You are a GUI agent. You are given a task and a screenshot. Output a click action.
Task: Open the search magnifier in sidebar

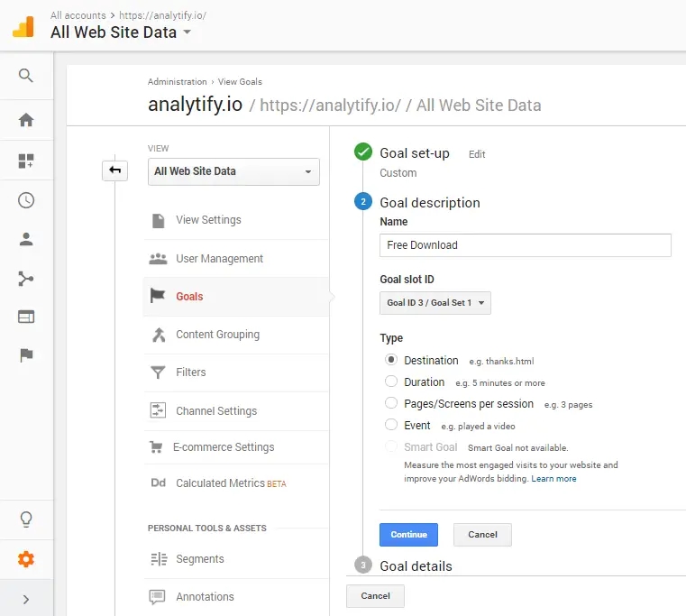click(26, 75)
